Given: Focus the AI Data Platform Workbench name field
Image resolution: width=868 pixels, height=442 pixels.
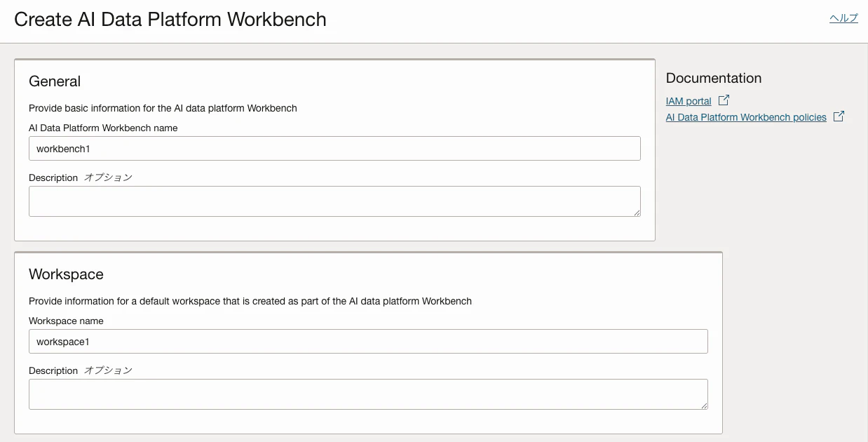Looking at the screenshot, I should pos(334,149).
